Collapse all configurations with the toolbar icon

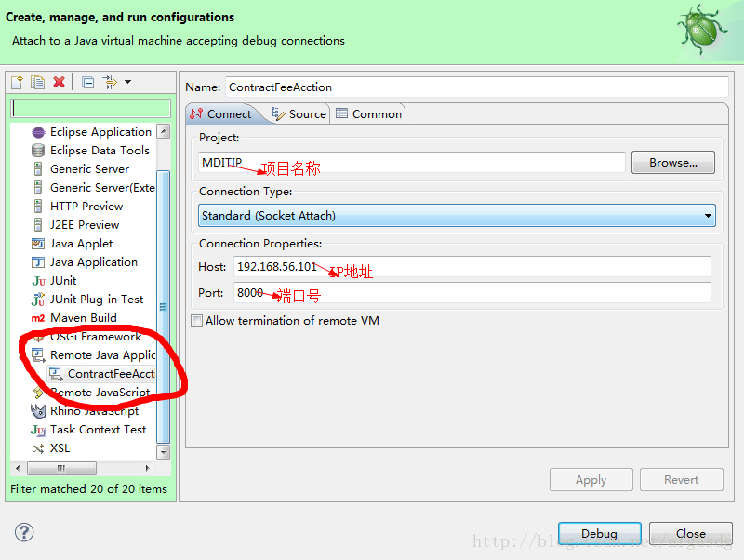click(x=87, y=82)
